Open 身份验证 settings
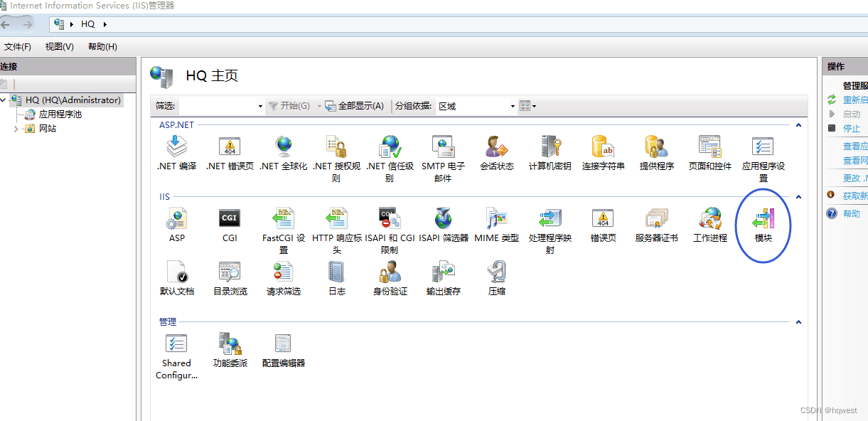Image resolution: width=868 pixels, height=421 pixels. pos(390,278)
